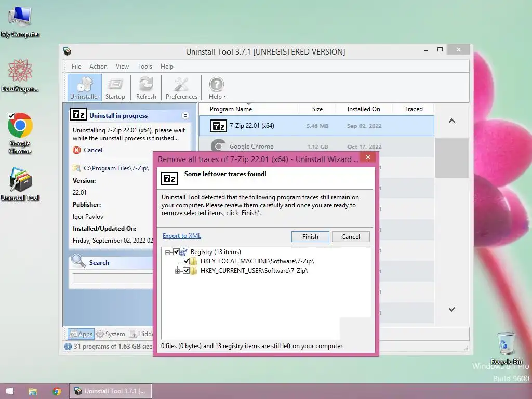This screenshot has height=399, width=532.
Task: Launch Chrome from the taskbar
Action: (57, 391)
